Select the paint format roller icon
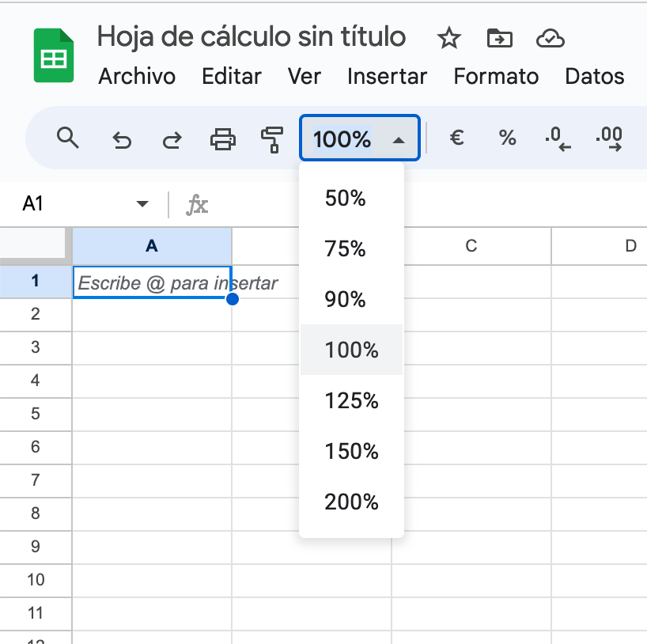The height and width of the screenshot is (644, 647). (x=271, y=140)
